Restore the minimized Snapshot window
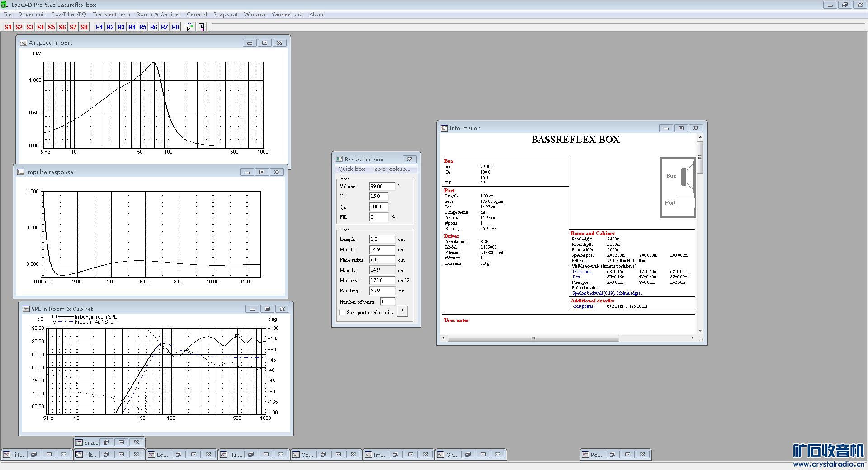This screenshot has width=868, height=470. pos(106,442)
